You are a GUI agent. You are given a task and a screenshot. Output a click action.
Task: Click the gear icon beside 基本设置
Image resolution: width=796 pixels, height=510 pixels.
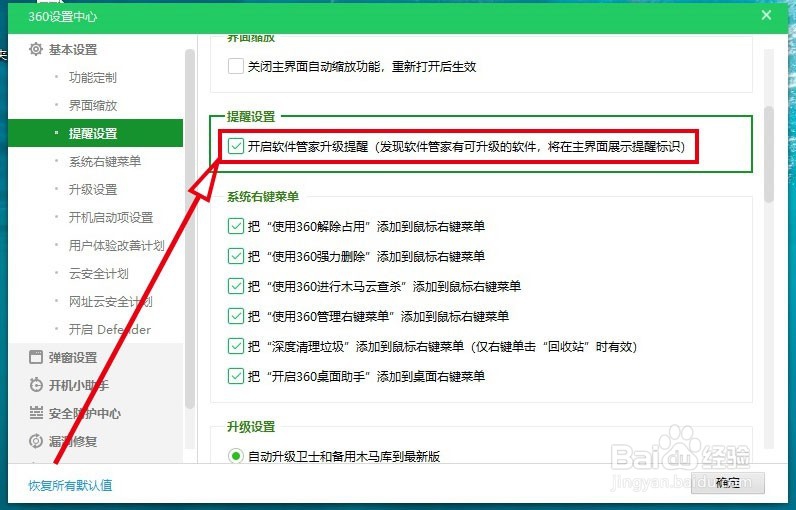(36, 49)
